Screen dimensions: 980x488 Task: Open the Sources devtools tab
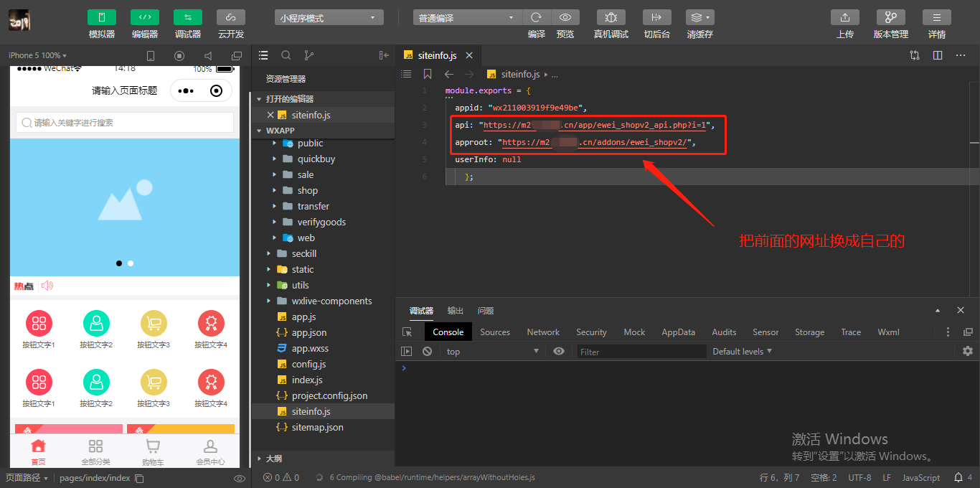tap(495, 332)
